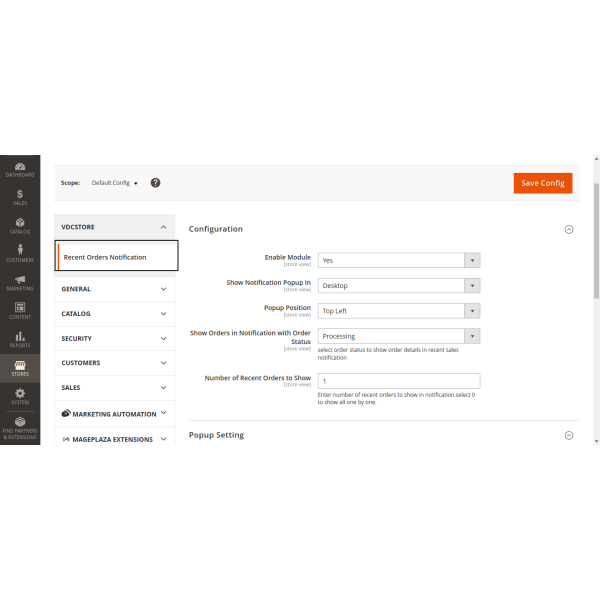Open the Dashboard icon in sidebar

pyautogui.click(x=19, y=168)
